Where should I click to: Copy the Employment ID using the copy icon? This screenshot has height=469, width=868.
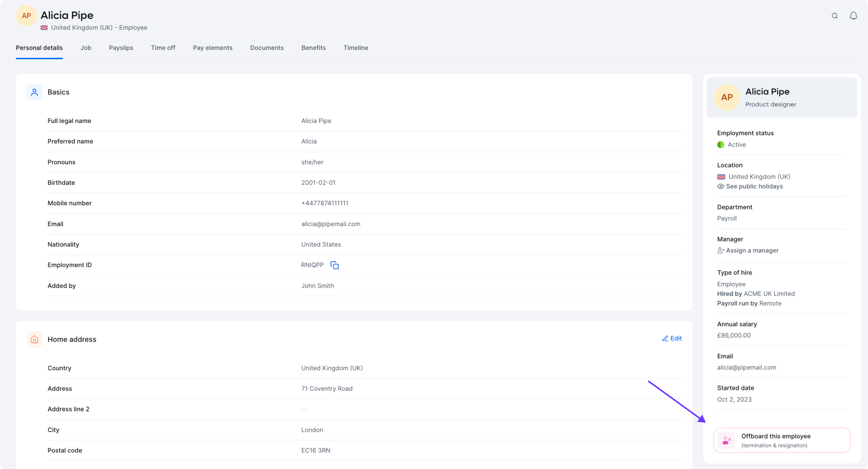[x=334, y=265]
